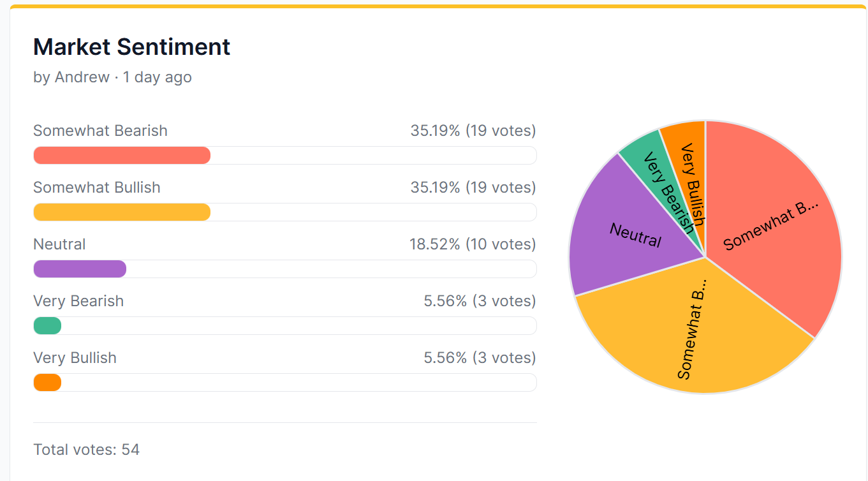Click the yellow Somewhat Bullish progress bar
The height and width of the screenshot is (481, 868).
tap(122, 212)
